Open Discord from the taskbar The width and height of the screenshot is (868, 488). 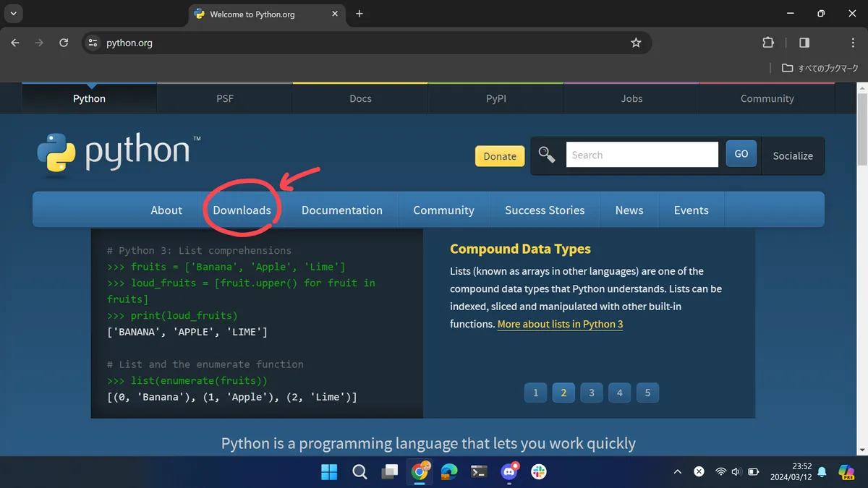point(509,472)
